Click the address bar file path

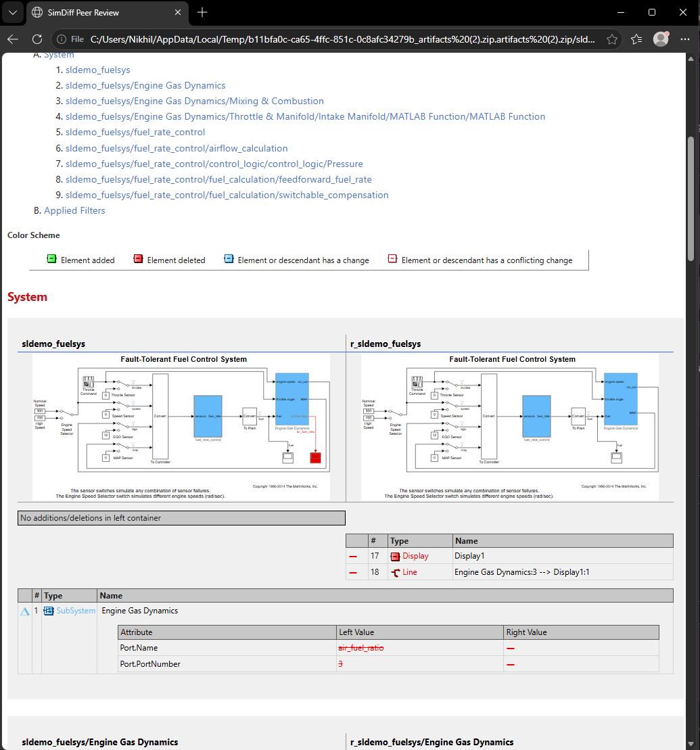[x=343, y=39]
